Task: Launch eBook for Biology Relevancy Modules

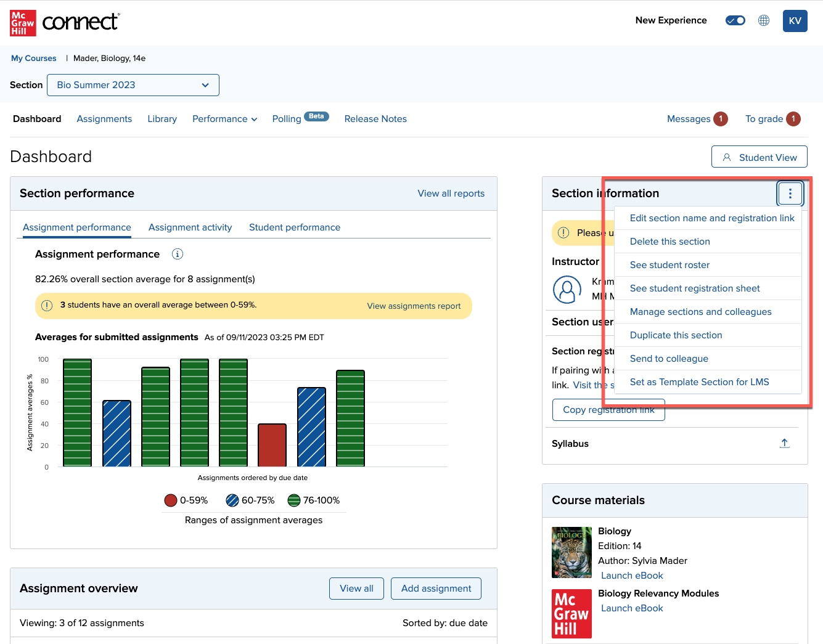Action: point(632,608)
